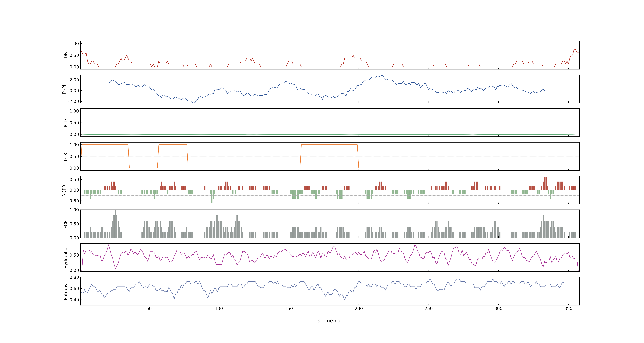The width and height of the screenshot is (644, 343).
Task: Click the tallest red NCPR bar past 330
Action: tap(545, 184)
